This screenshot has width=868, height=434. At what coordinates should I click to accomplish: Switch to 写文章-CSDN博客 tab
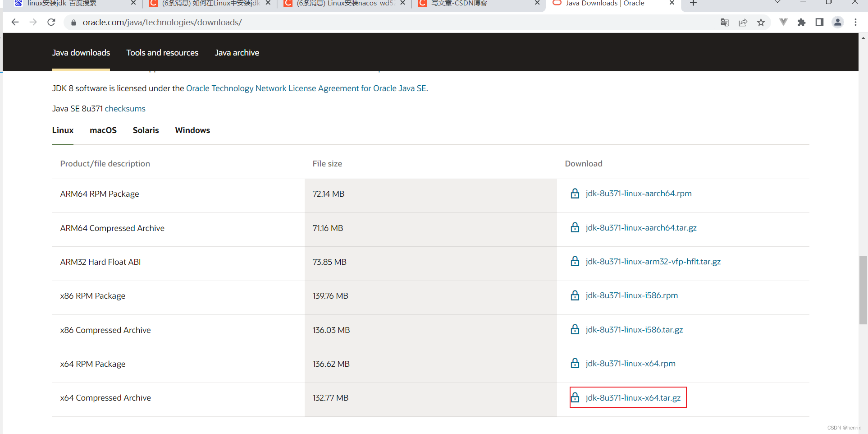479,4
